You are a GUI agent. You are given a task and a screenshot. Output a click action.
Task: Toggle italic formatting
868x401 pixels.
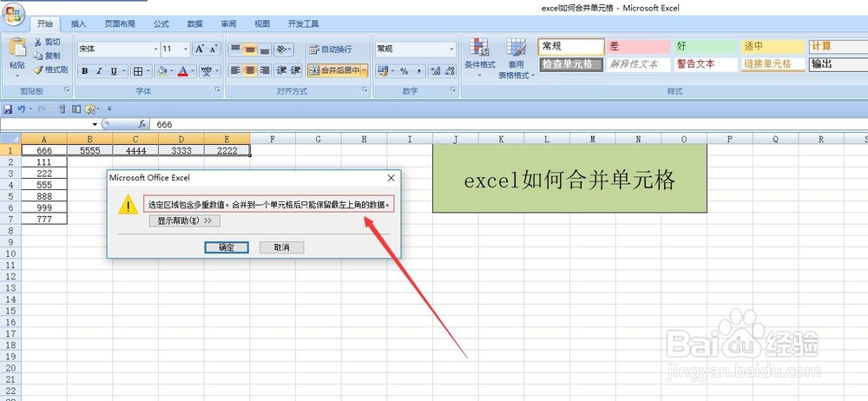(99, 71)
